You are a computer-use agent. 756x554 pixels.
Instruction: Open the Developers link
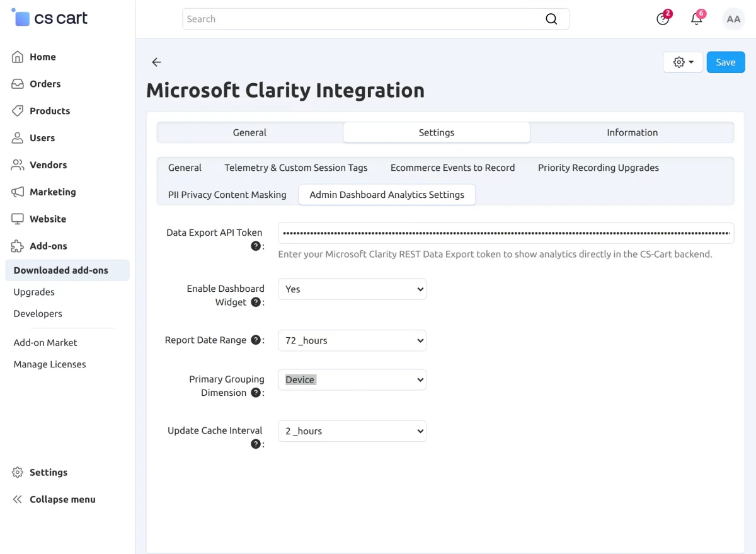pyautogui.click(x=38, y=313)
